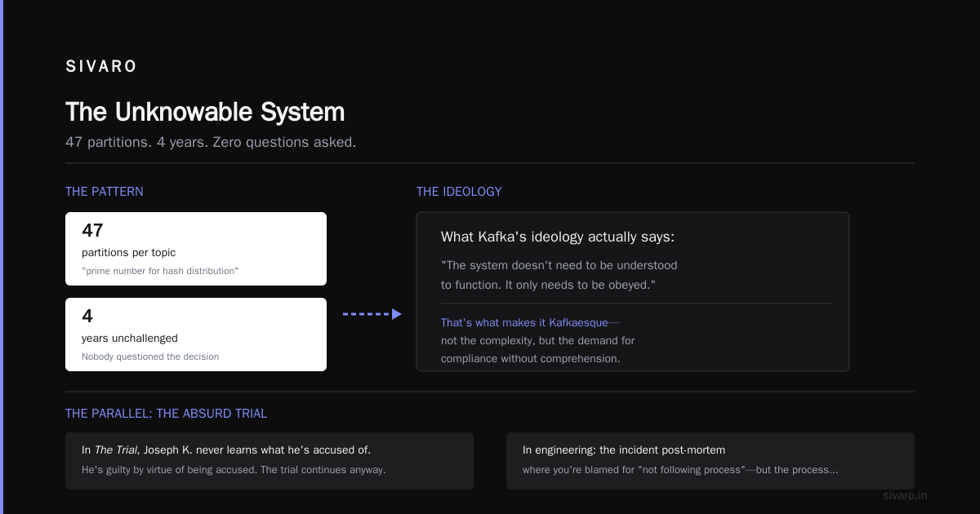Click the 'THE PATTERN' section label
This screenshot has height=514, width=980.
point(105,192)
